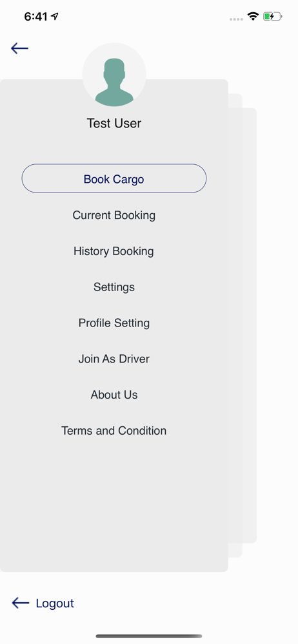The width and height of the screenshot is (298, 644).
Task: Open Terms and Condition
Action: pos(114,430)
